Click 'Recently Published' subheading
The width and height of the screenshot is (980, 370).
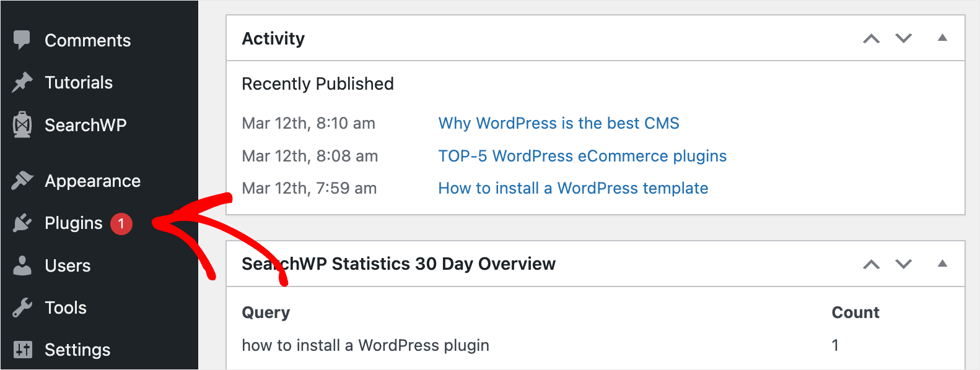[318, 84]
